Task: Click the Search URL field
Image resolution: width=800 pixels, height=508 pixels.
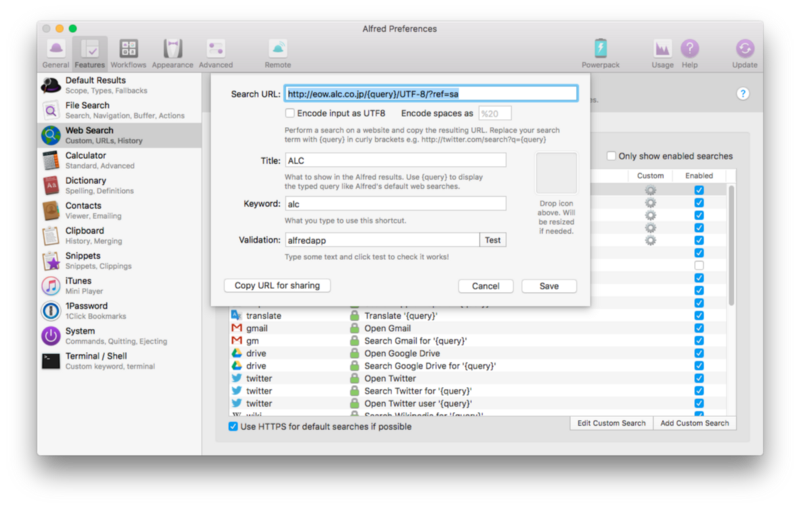Action: point(431,94)
